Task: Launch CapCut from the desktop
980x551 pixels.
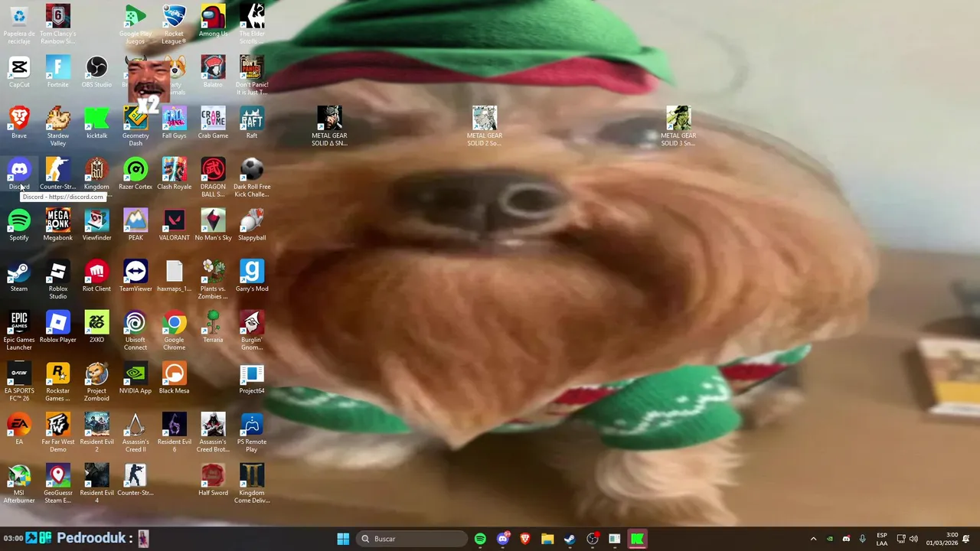Action: (19, 72)
